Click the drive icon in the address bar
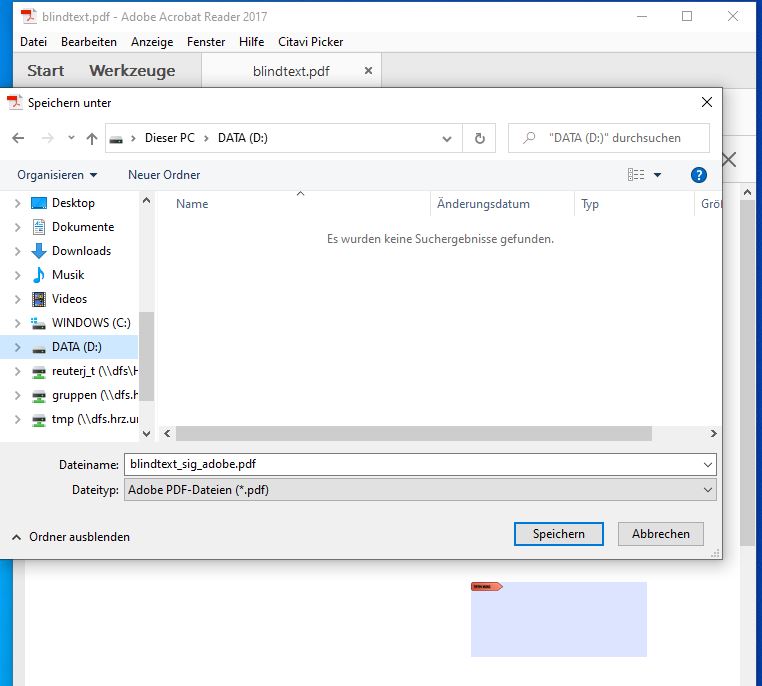Screen dimensions: 762x686 (116, 139)
